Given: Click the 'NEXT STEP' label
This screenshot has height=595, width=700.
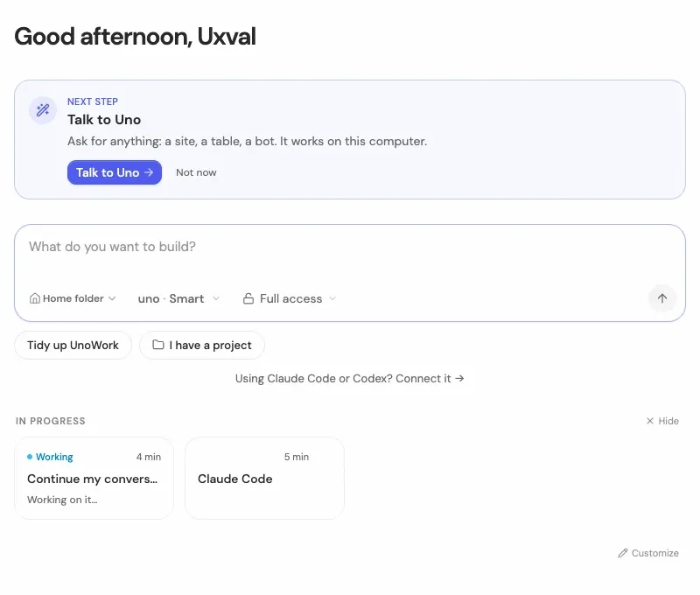Looking at the screenshot, I should (93, 101).
